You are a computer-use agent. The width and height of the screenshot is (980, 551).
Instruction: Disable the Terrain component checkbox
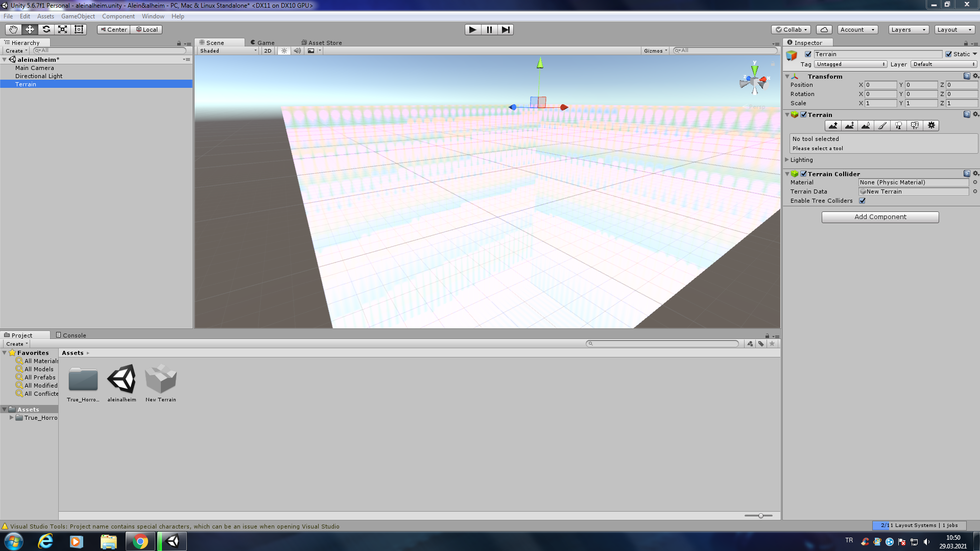pos(803,114)
